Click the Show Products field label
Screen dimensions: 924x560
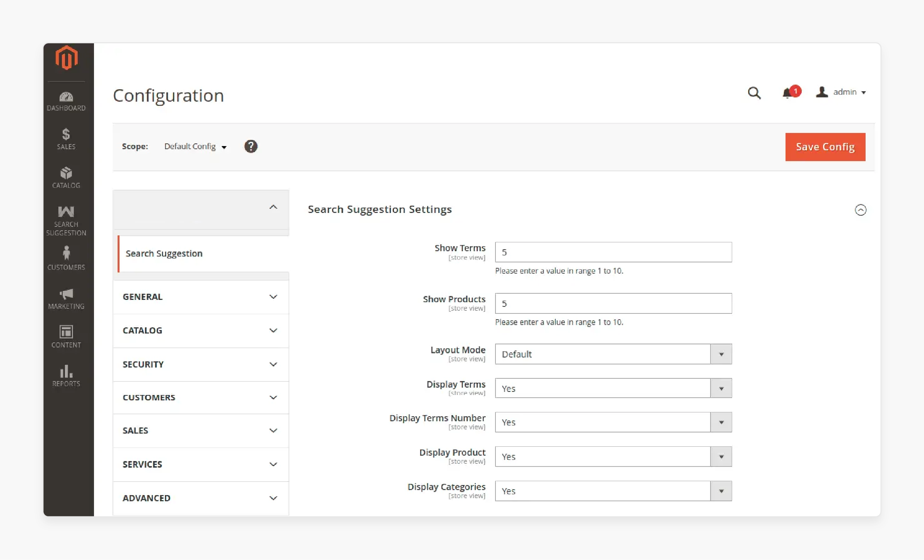[454, 299]
